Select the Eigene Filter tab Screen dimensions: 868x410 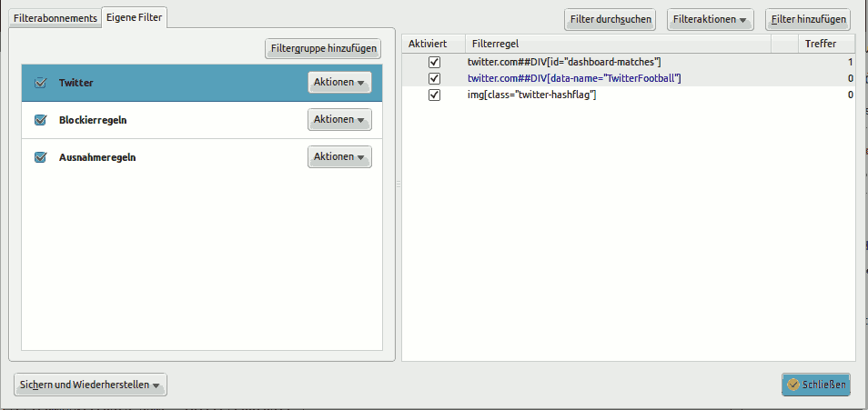coord(135,17)
